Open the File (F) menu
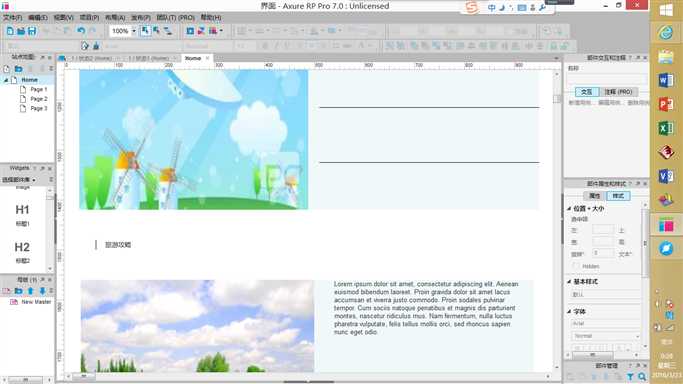The width and height of the screenshot is (683, 384). coord(12,17)
